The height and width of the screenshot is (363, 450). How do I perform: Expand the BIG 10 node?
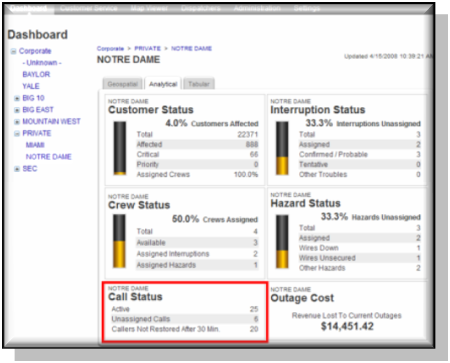coord(17,98)
